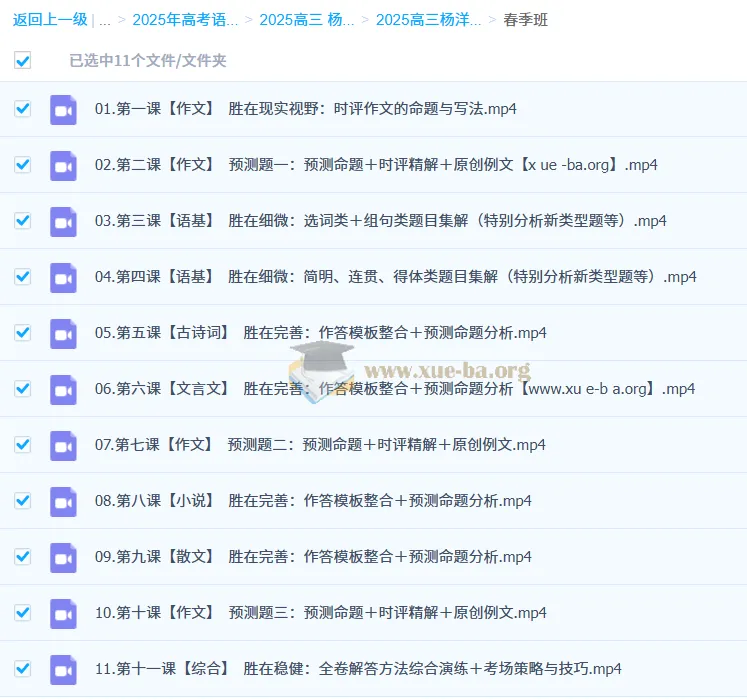Click video icon for 01.第一课 file
747x700 pixels.
[x=63, y=109]
